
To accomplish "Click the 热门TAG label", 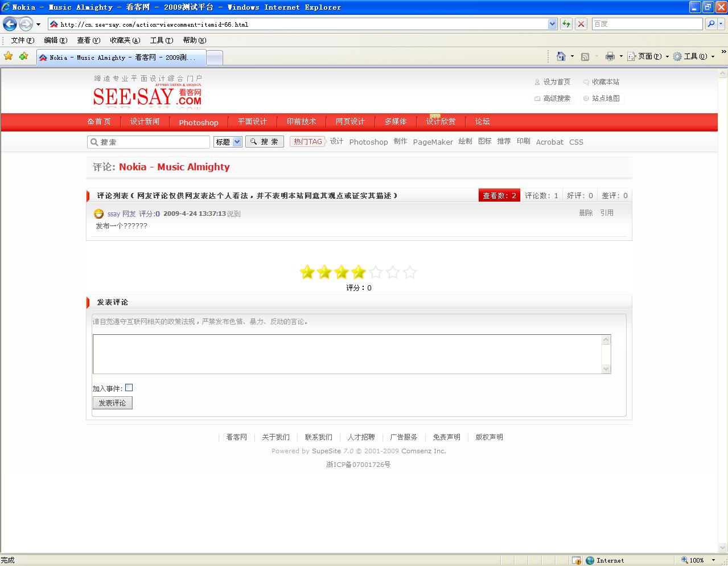I will pos(307,142).
